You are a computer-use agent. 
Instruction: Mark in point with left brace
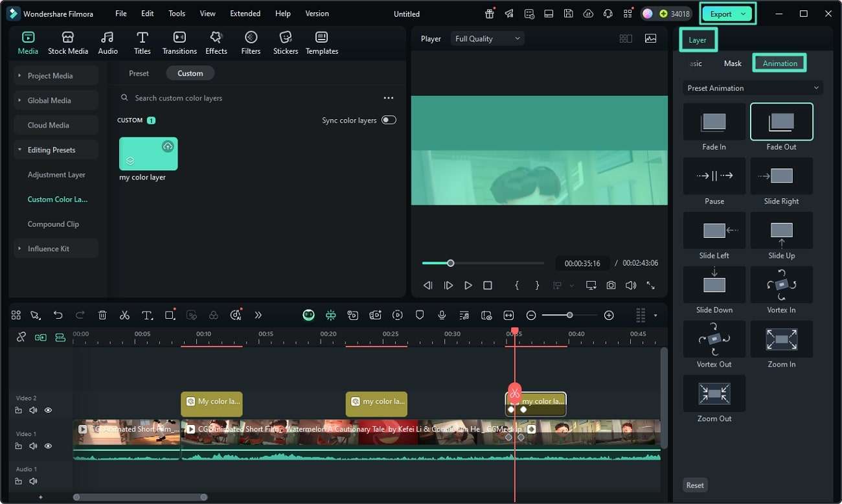pos(517,285)
